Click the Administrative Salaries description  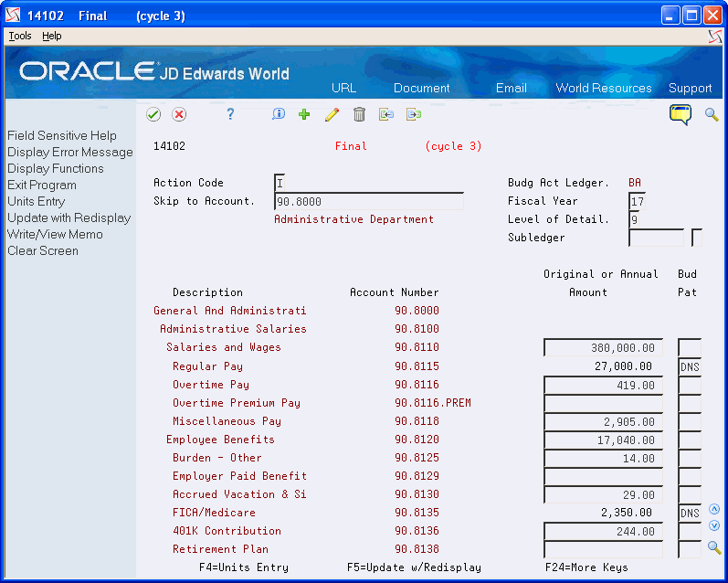coord(233,329)
